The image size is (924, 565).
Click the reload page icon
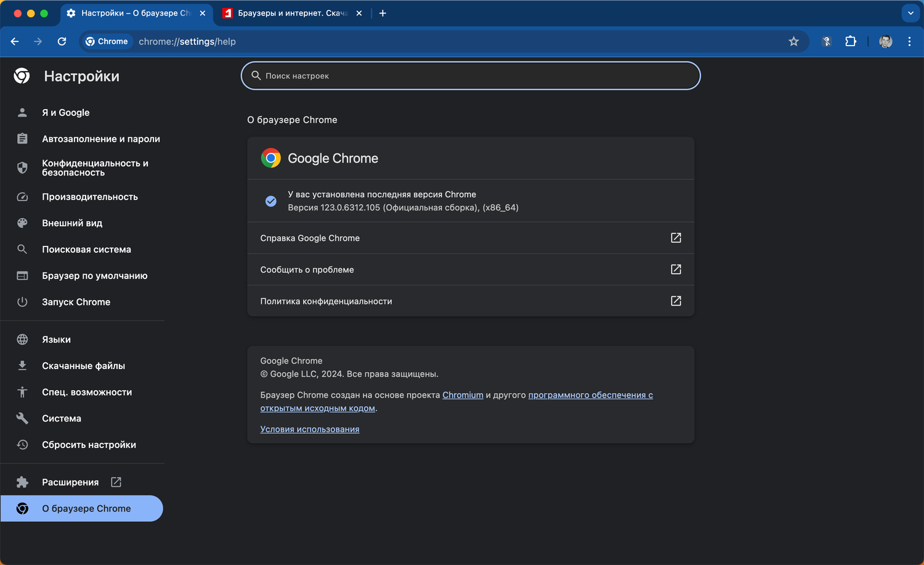click(62, 41)
